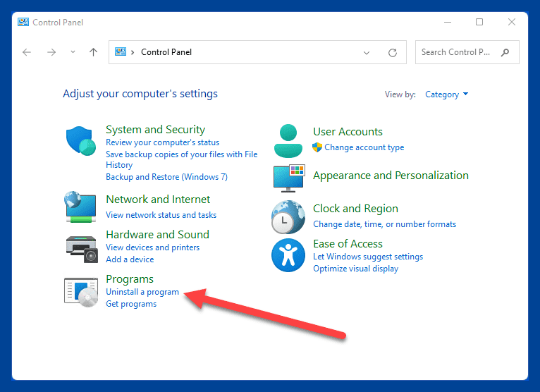The image size is (540, 392).
Task: Click the Network and Internet globe icon
Action: click(x=80, y=207)
